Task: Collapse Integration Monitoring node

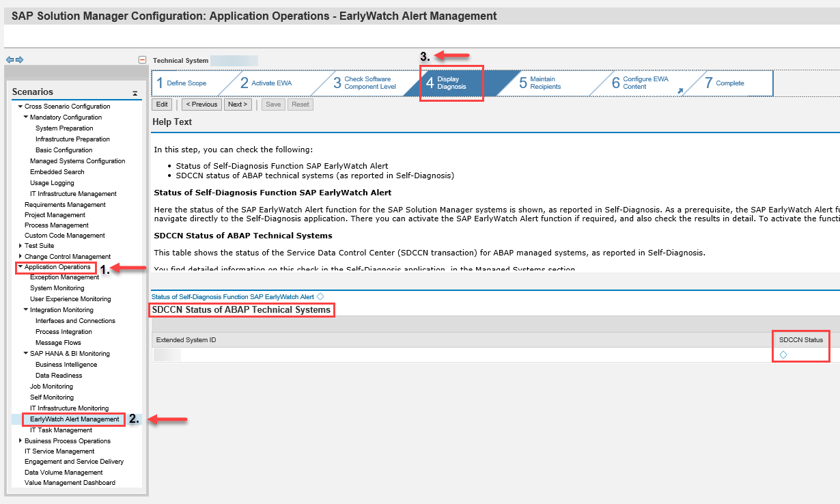Action: 26,310
